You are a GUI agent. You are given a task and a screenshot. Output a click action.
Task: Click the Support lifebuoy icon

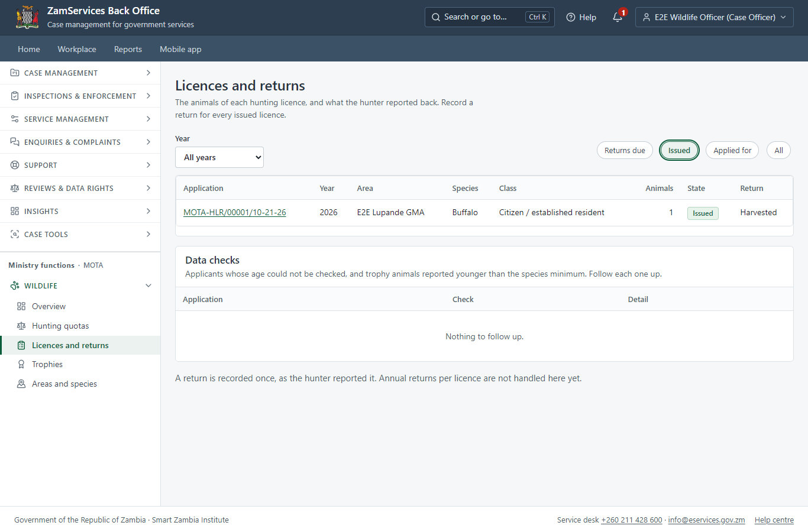click(x=15, y=165)
